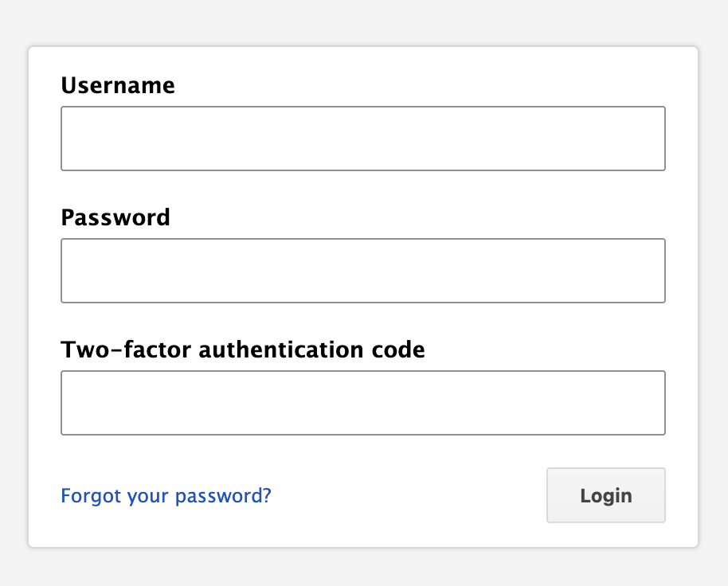Open the 'Forgot your password?' link
The height and width of the screenshot is (586, 728).
pyautogui.click(x=166, y=496)
